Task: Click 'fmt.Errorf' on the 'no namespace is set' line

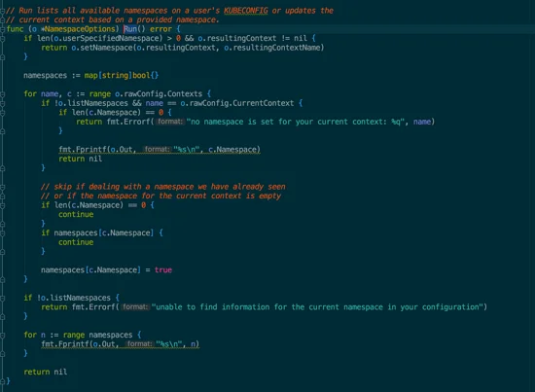Action: pos(128,122)
